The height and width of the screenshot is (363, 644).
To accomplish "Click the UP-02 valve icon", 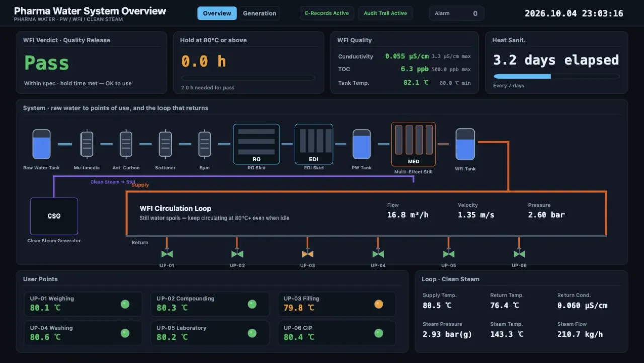I will (237, 254).
